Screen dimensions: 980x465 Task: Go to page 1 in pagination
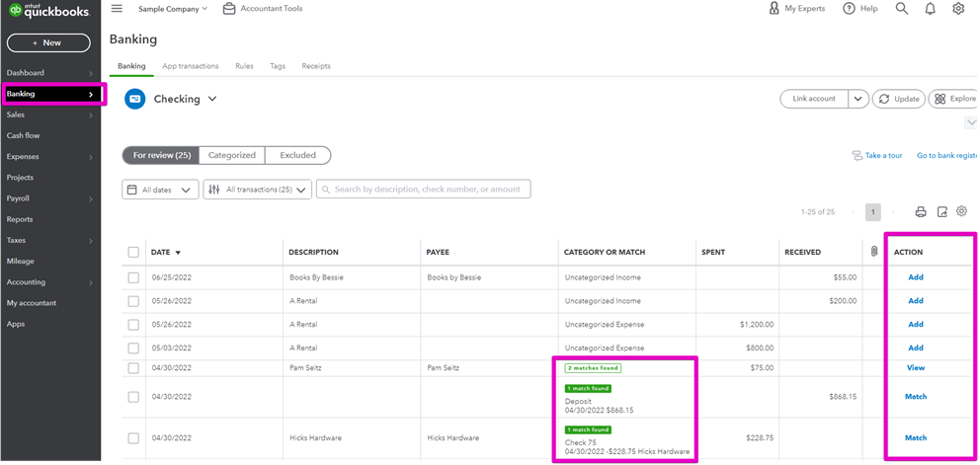(x=873, y=212)
